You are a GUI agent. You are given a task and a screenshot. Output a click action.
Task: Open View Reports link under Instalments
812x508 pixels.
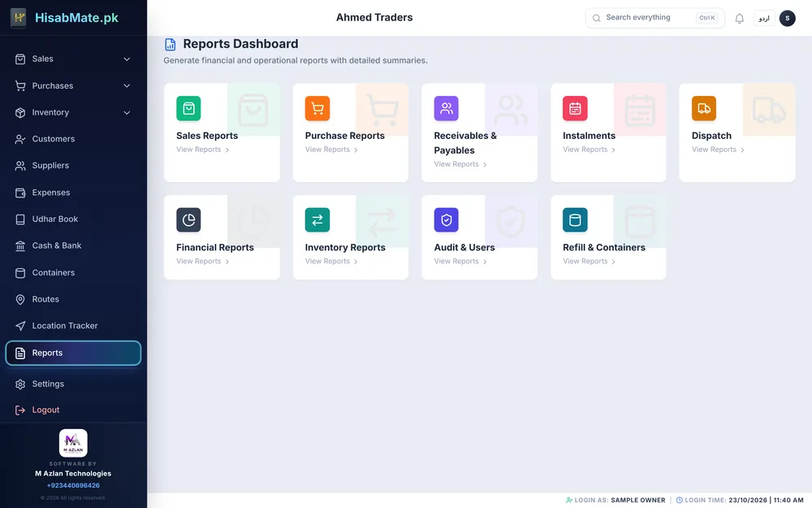click(589, 150)
